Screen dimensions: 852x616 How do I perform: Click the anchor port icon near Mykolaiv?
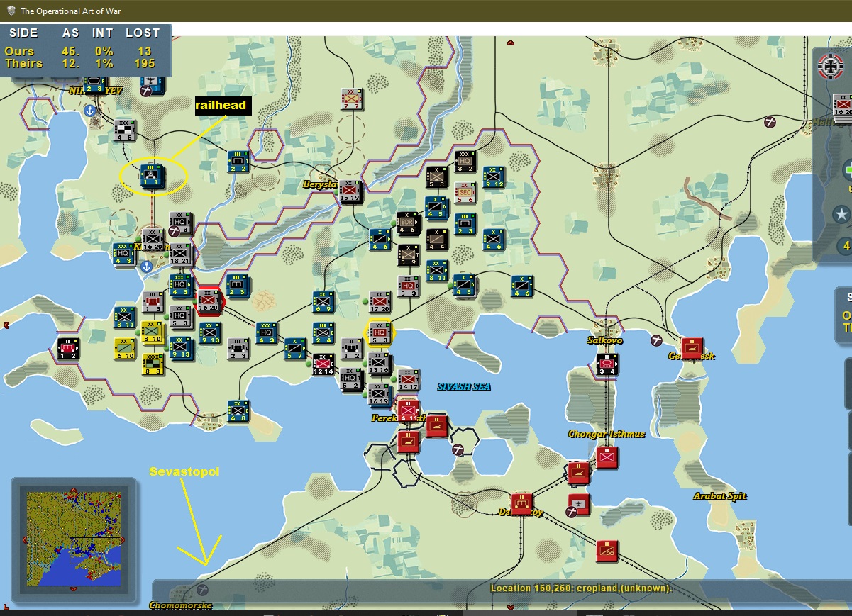tap(90, 111)
